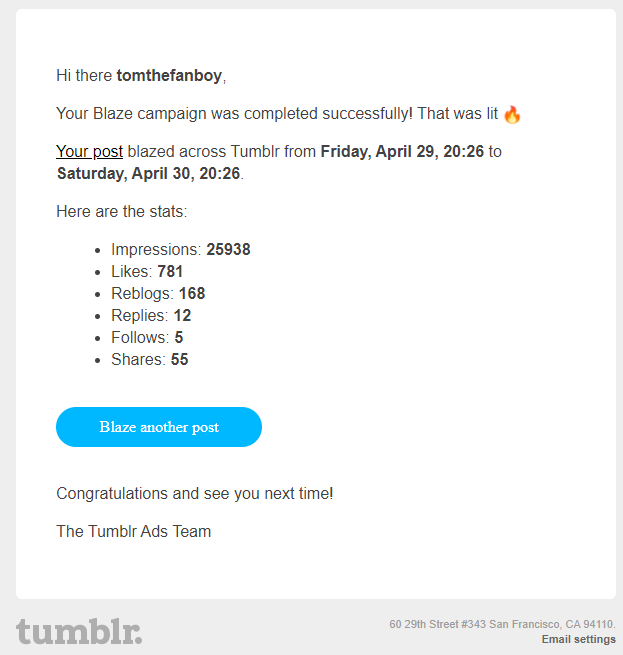Click the end date Saturday, April 30, 20:26
623x655 pixels.
(x=149, y=174)
